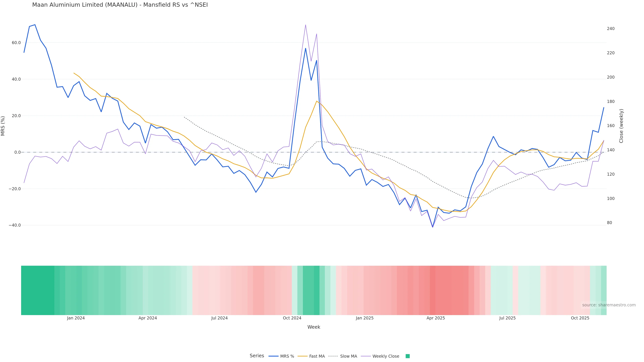Click the Close (weekly) right axis title

pyautogui.click(x=621, y=126)
